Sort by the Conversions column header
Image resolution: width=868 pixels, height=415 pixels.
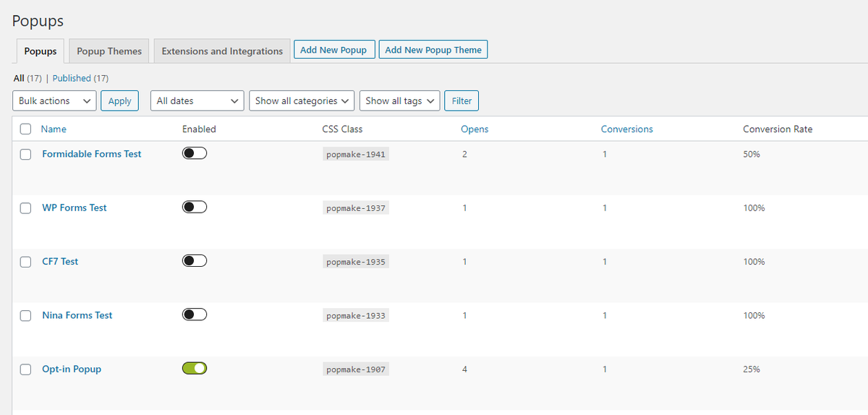(627, 129)
